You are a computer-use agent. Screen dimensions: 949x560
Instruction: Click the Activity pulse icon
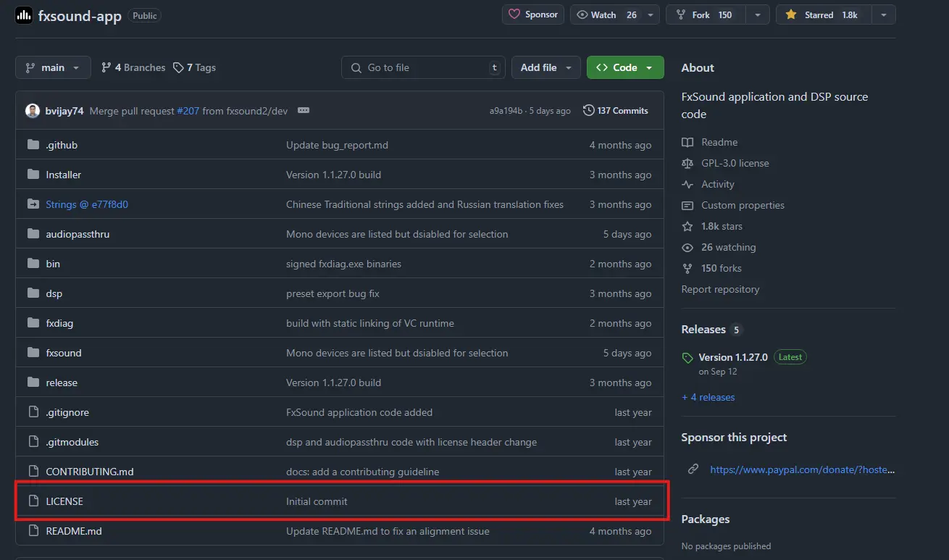pos(687,184)
